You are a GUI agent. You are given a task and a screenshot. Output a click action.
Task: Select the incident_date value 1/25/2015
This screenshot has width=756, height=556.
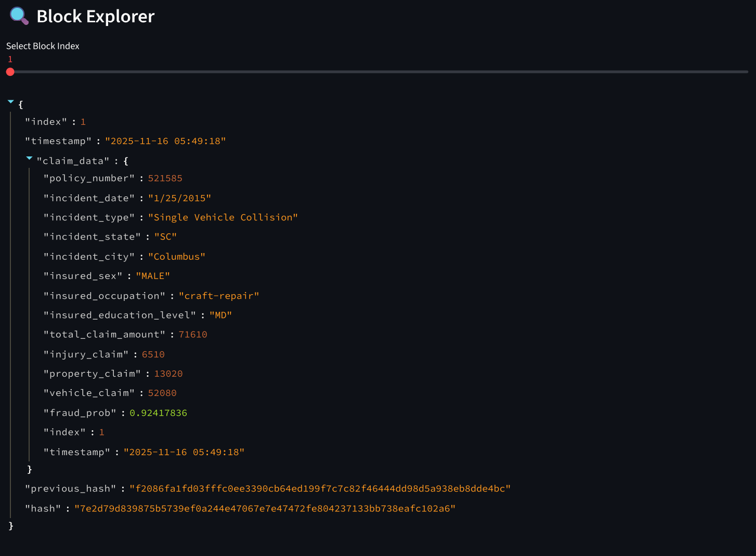pos(179,198)
